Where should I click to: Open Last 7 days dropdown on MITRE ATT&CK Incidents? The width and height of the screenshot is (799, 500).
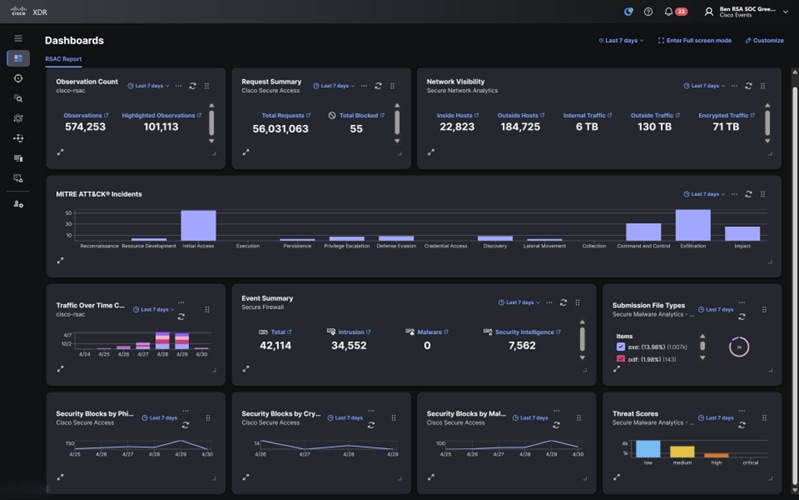point(704,194)
